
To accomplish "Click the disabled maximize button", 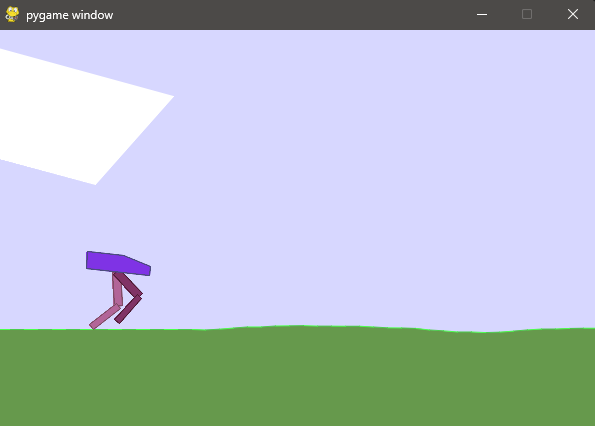I will [x=527, y=14].
